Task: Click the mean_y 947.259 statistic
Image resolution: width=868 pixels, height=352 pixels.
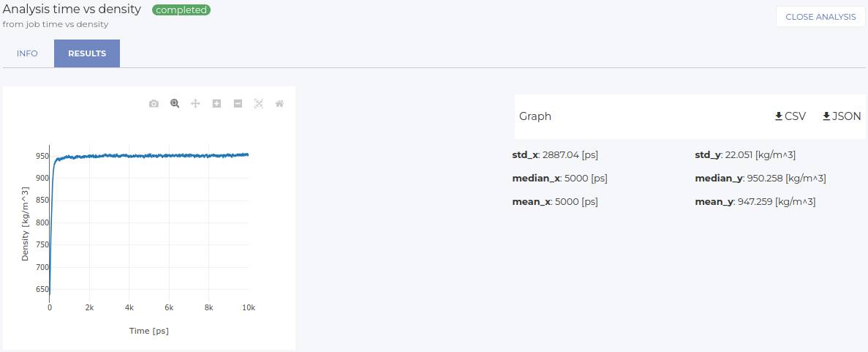Action: coord(755,202)
